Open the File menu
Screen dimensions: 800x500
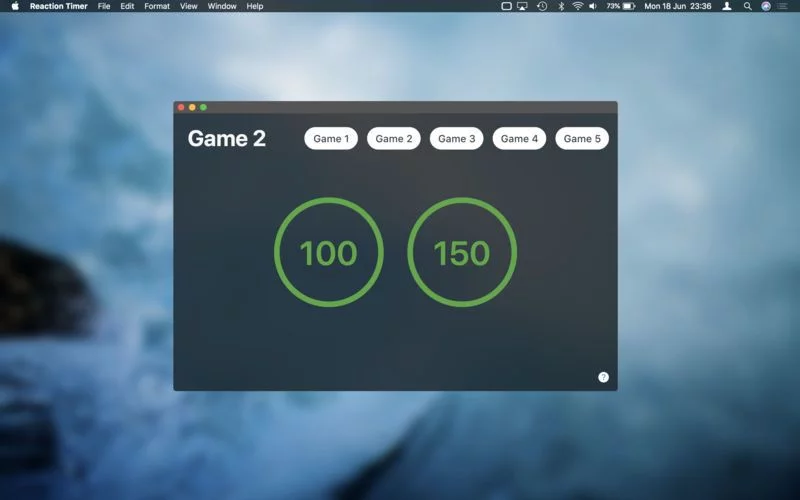pyautogui.click(x=104, y=6)
